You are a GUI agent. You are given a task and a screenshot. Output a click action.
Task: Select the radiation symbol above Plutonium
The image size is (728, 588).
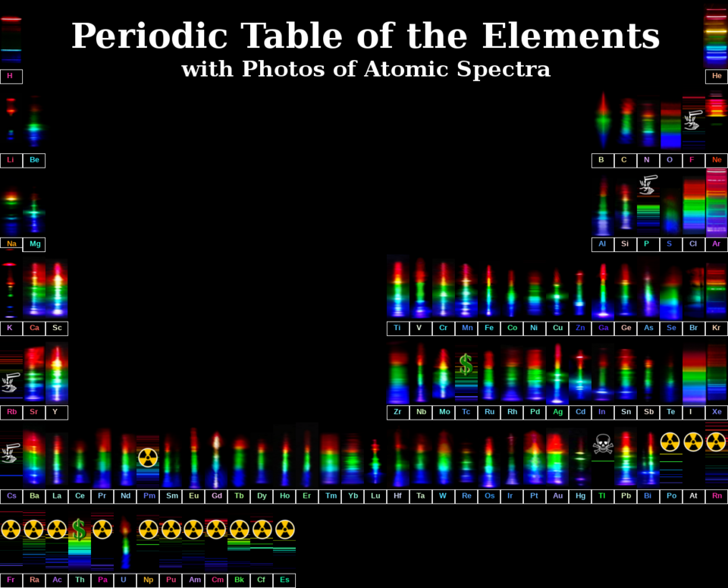(x=170, y=530)
